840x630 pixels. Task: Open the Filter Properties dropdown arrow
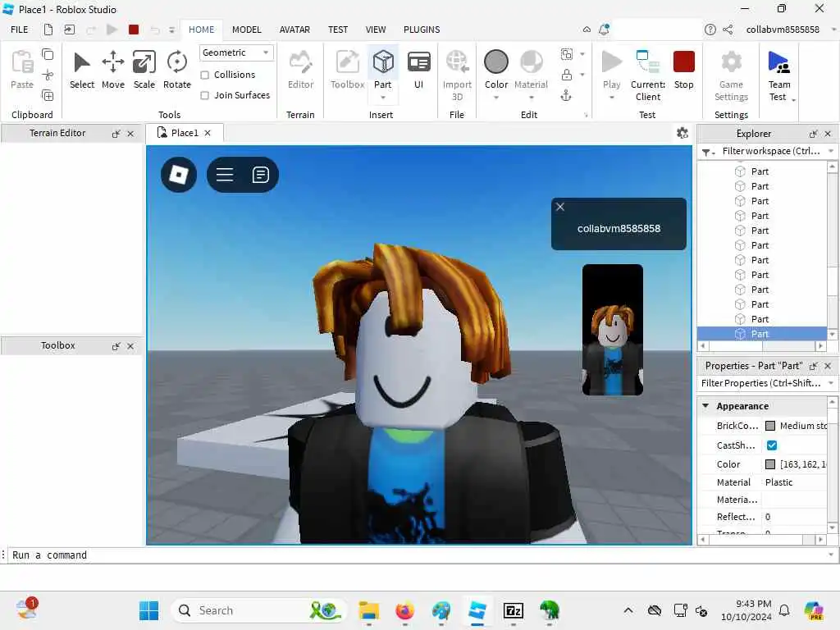[x=831, y=383]
